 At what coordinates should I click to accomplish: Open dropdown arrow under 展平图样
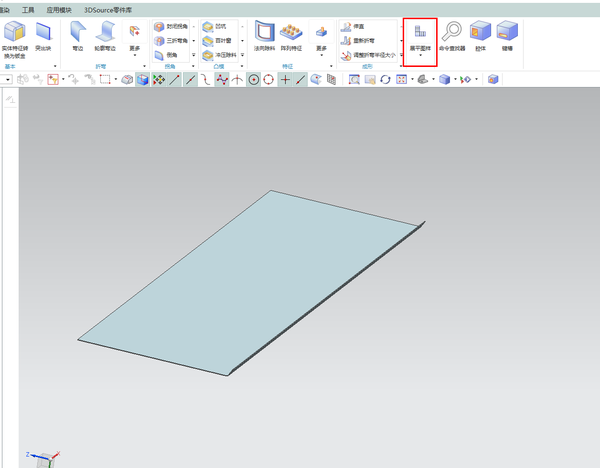coord(420,55)
